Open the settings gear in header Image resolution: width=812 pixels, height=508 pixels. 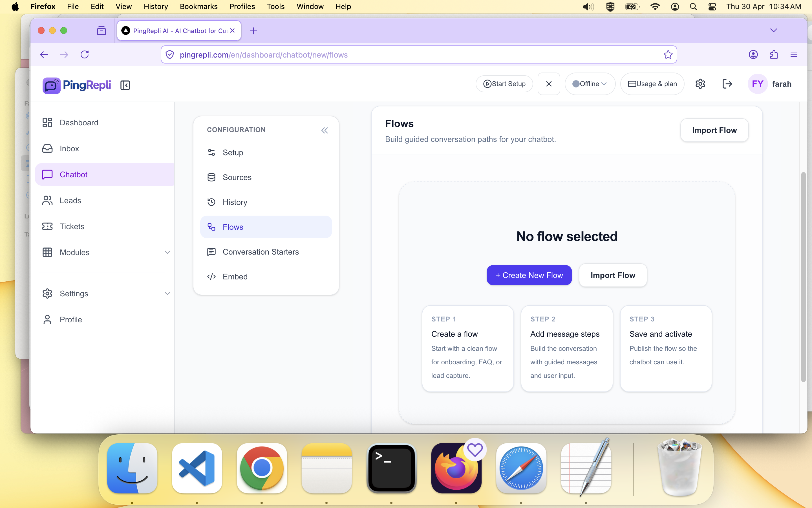pos(700,84)
